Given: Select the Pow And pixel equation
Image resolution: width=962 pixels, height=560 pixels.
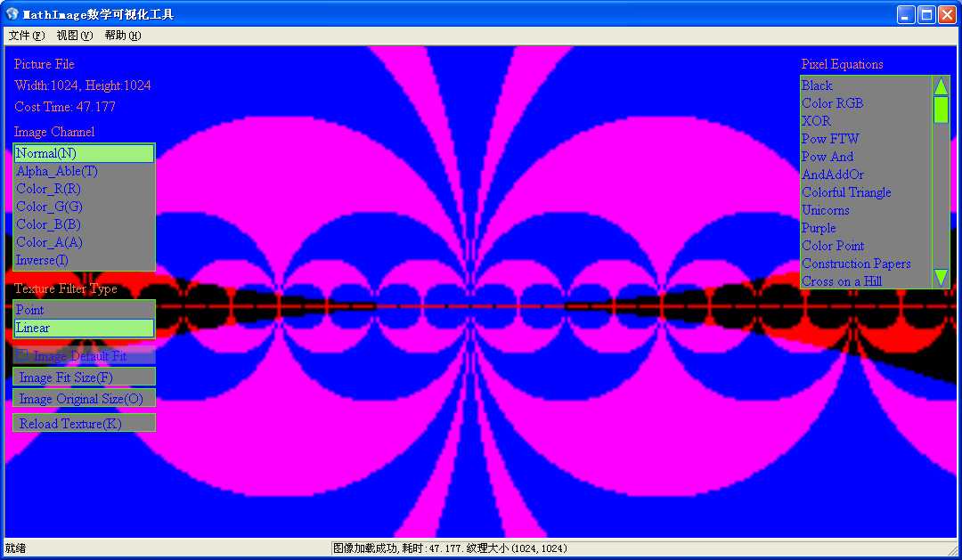Looking at the screenshot, I should [866, 157].
